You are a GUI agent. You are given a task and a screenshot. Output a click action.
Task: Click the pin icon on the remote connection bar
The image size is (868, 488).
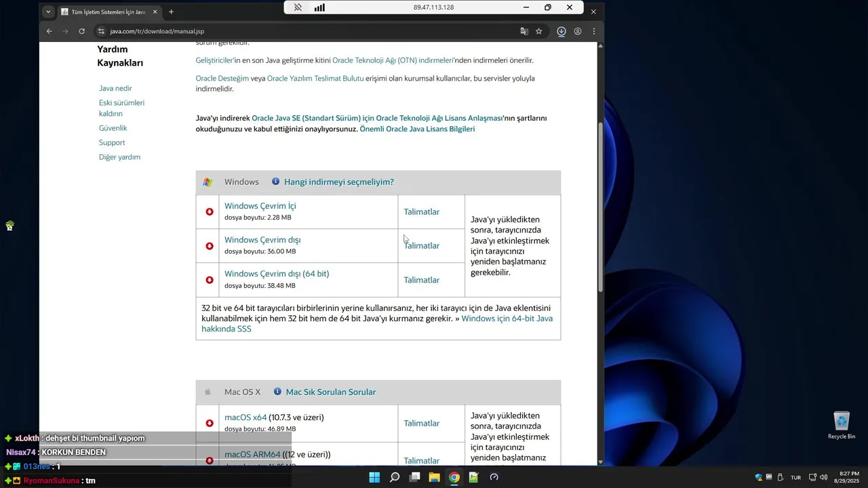(x=298, y=7)
